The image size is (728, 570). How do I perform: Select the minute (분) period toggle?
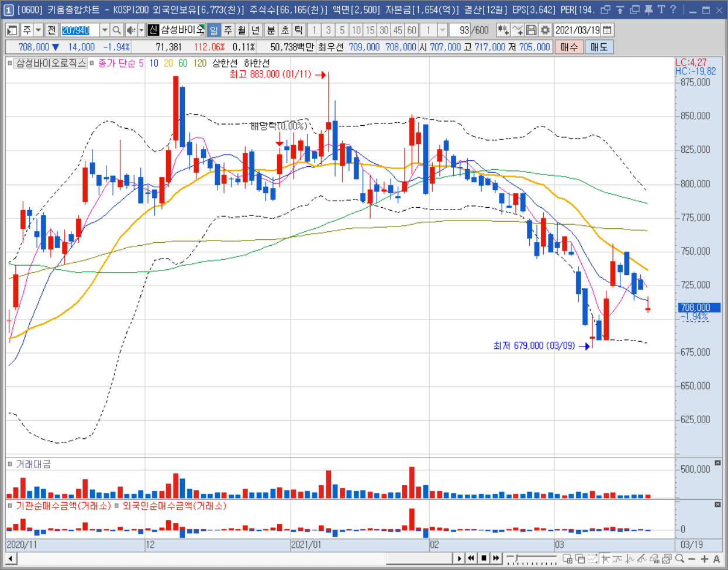[271, 30]
